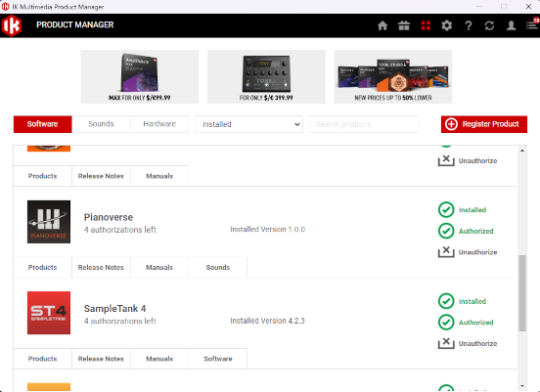Open the Installed filter dropdown
The height and width of the screenshot is (392, 540).
248,124
